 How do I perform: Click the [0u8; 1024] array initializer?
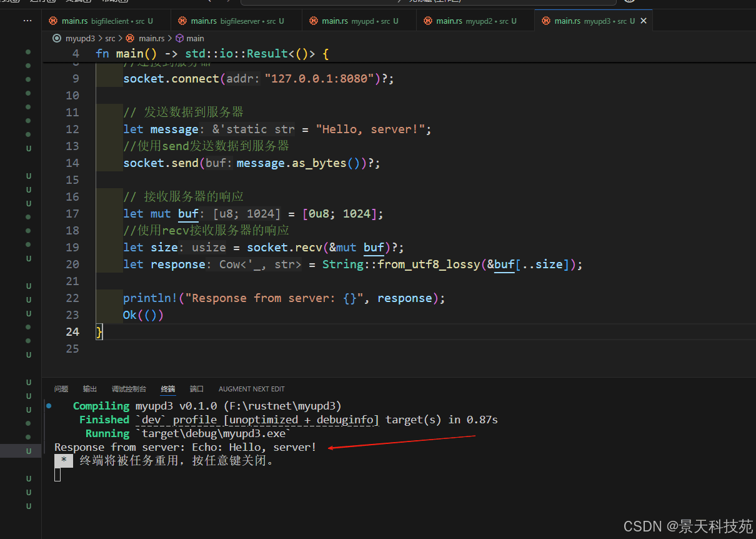point(339,214)
